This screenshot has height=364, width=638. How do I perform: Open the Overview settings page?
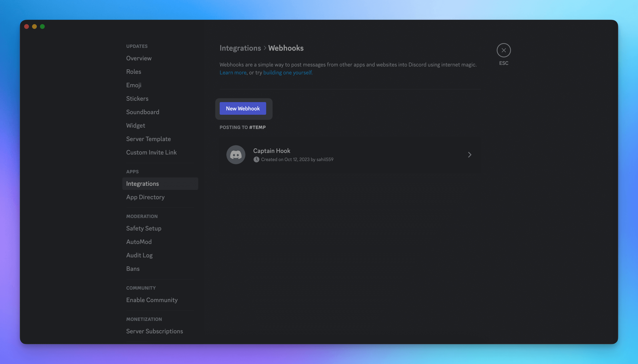tap(160, 58)
